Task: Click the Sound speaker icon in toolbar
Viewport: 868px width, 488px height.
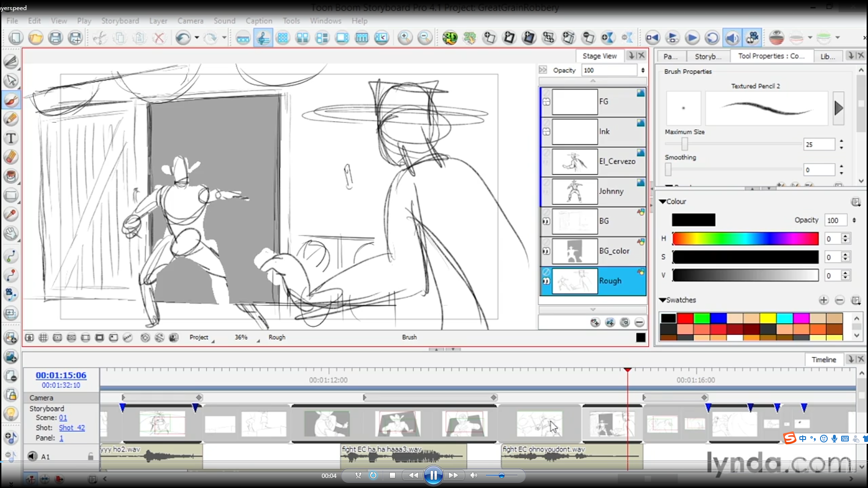Action: [732, 37]
